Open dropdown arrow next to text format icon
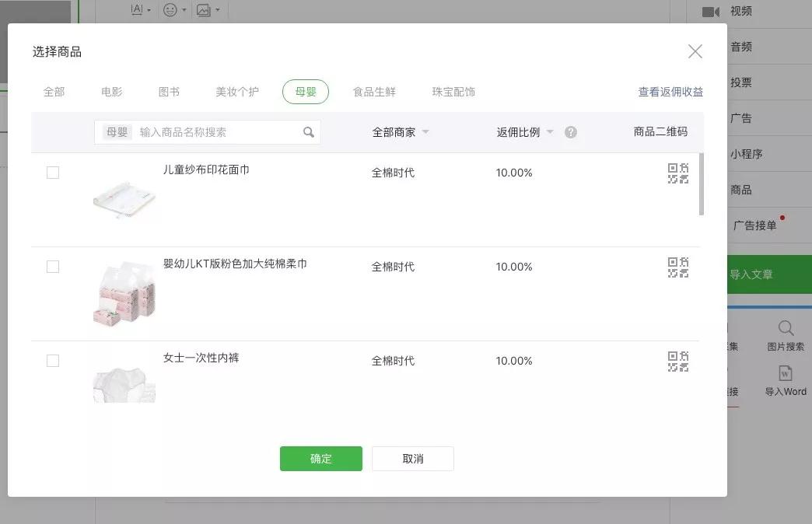Screen dimensions: 812x524 [149, 10]
